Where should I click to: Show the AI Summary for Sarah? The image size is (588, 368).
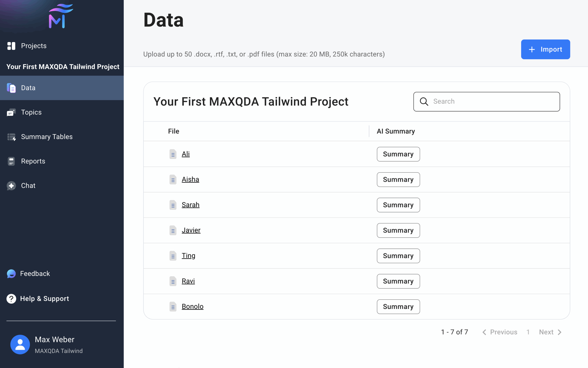click(398, 205)
